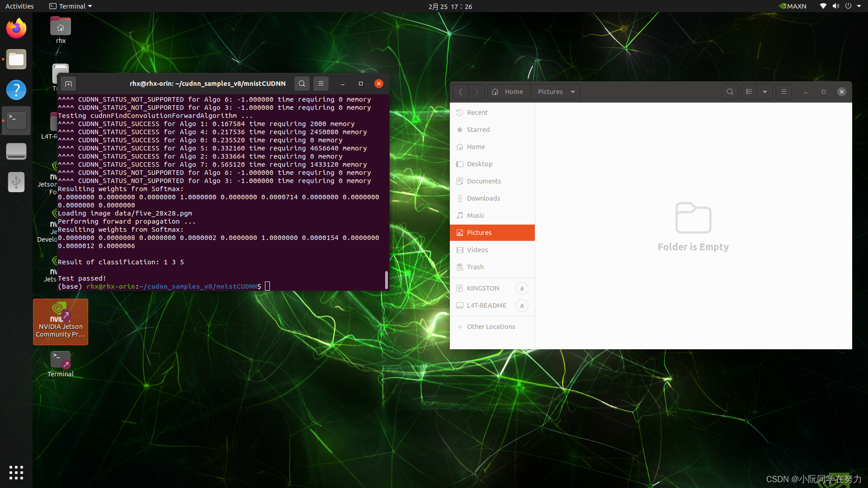This screenshot has height=488, width=868.
Task: Click 'Result of classification: 1 3 5' line
Action: 121,262
